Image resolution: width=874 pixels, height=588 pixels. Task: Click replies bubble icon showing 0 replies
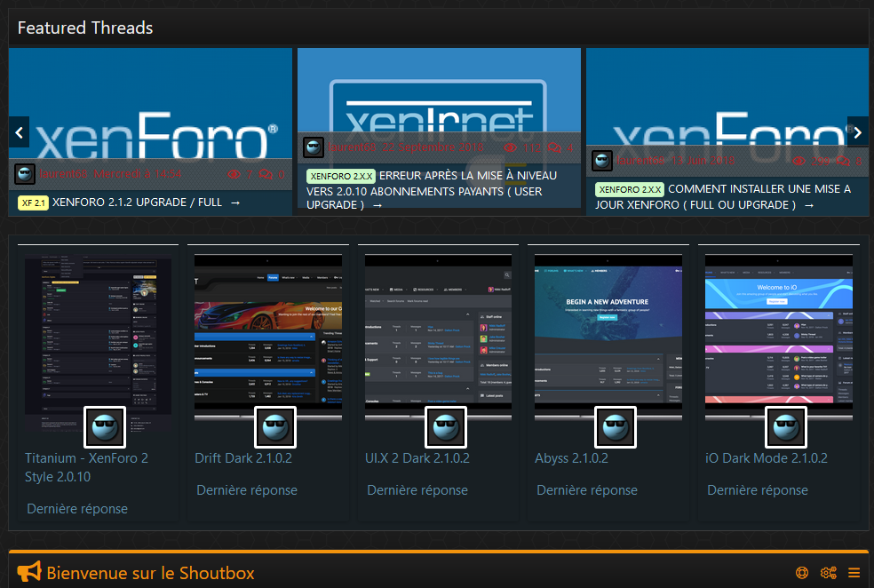click(x=266, y=174)
